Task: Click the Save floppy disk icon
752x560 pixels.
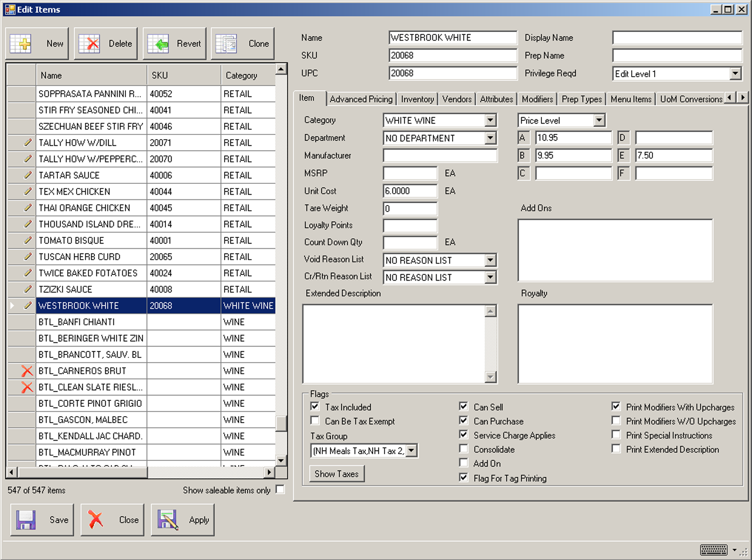Action: click(x=26, y=520)
